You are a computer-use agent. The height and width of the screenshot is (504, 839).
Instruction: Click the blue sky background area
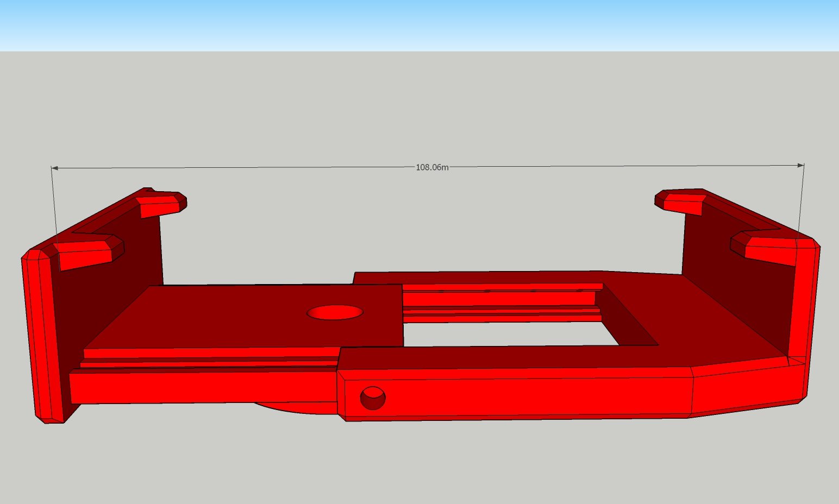(x=420, y=24)
